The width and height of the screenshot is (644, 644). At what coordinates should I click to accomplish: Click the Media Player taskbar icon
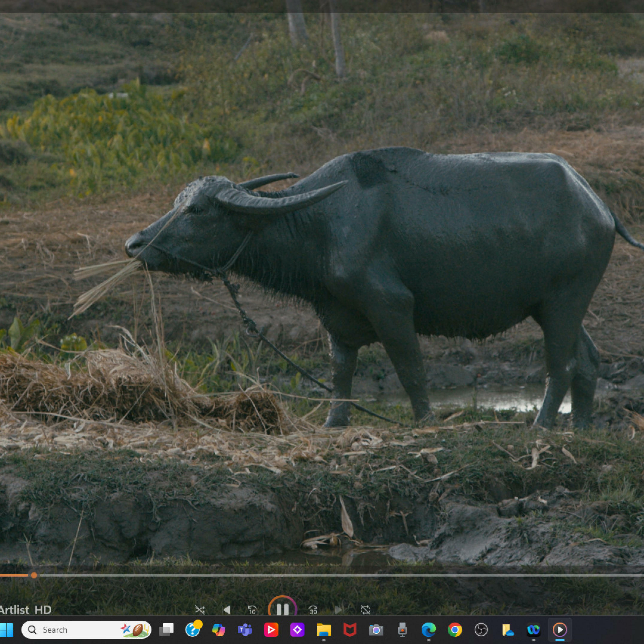coord(560,630)
